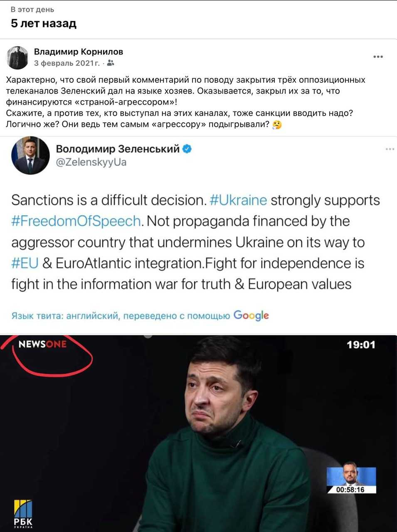The width and height of the screenshot is (397, 532).
Task: Click the NewsOne channel logo
Action: [42, 344]
